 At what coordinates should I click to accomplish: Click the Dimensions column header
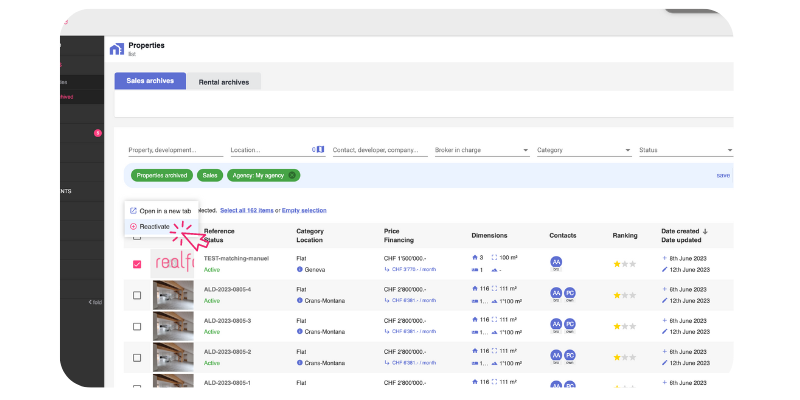489,236
